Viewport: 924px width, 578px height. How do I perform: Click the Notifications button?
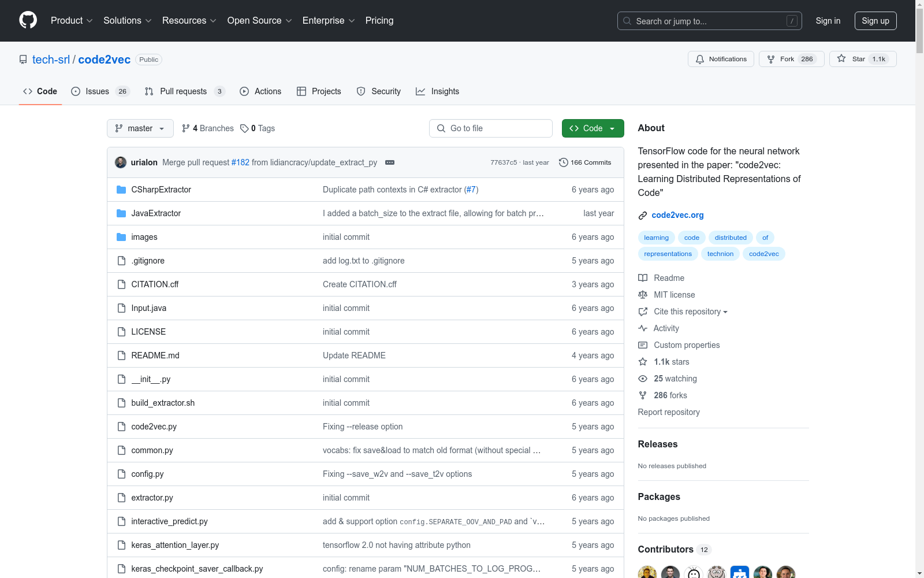(x=721, y=59)
